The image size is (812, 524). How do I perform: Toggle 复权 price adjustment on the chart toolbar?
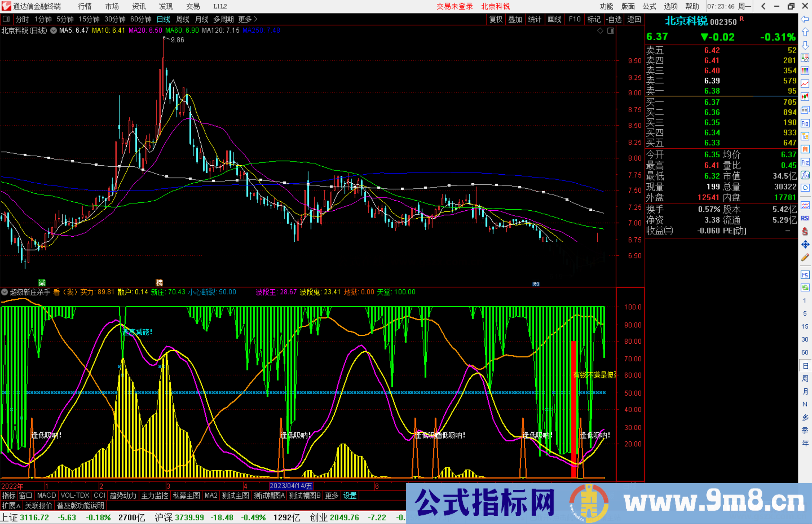tap(495, 19)
